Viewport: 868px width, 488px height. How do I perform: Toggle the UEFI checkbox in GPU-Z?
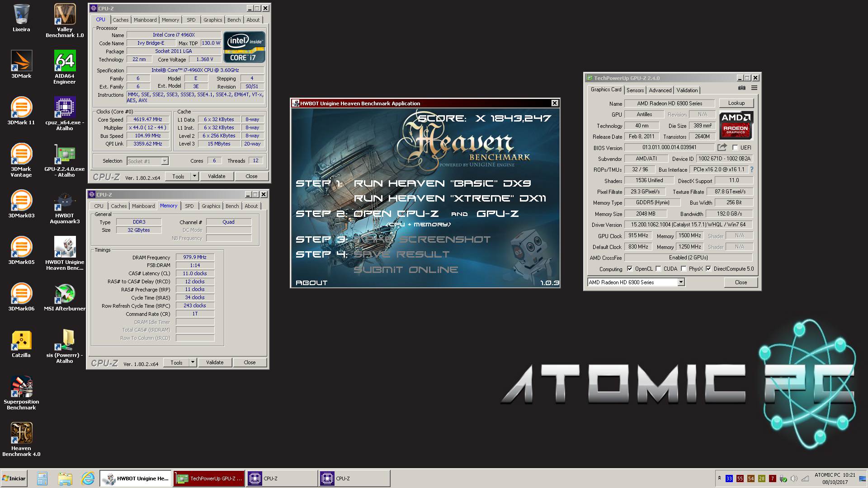point(735,148)
